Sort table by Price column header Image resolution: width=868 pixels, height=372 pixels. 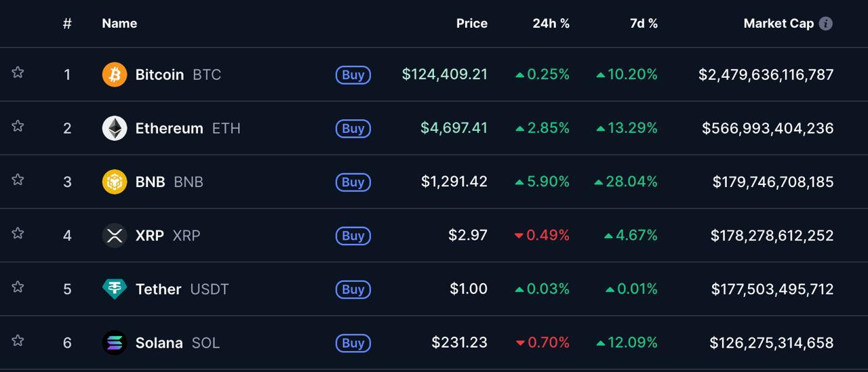[x=472, y=23]
